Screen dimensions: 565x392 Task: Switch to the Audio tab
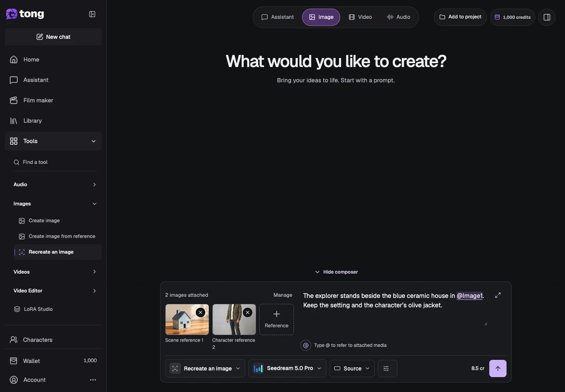[x=399, y=17]
